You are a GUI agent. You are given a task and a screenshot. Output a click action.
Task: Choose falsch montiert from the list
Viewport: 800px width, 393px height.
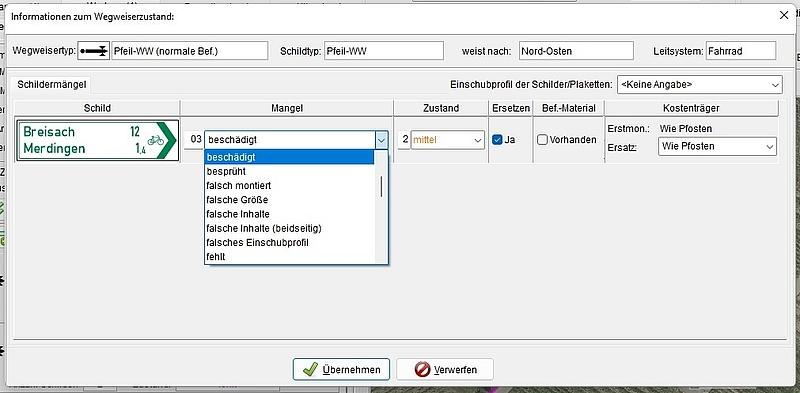pyautogui.click(x=289, y=186)
